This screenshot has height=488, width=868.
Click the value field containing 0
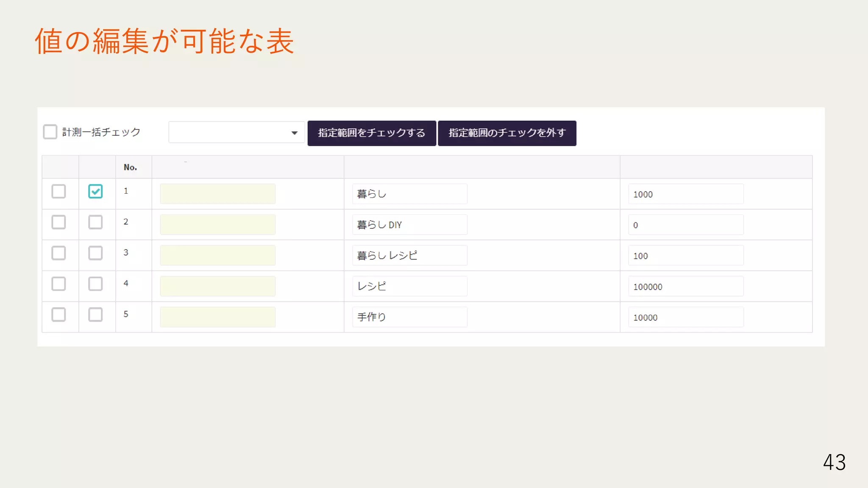tap(685, 225)
